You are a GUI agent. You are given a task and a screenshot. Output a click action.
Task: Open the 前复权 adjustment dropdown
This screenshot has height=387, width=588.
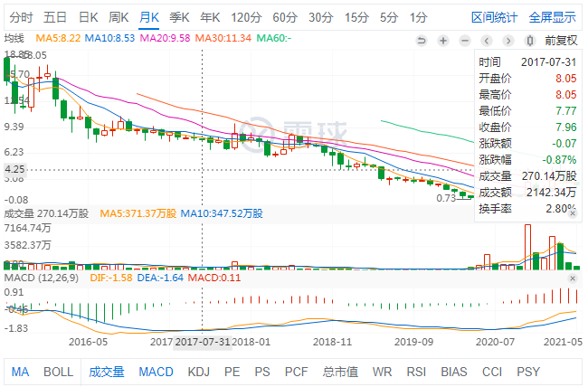[x=561, y=40]
